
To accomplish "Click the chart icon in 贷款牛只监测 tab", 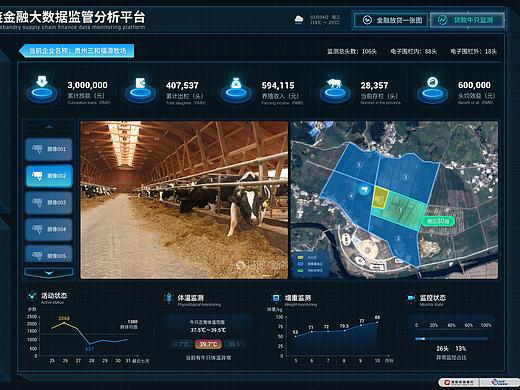I will point(442,20).
